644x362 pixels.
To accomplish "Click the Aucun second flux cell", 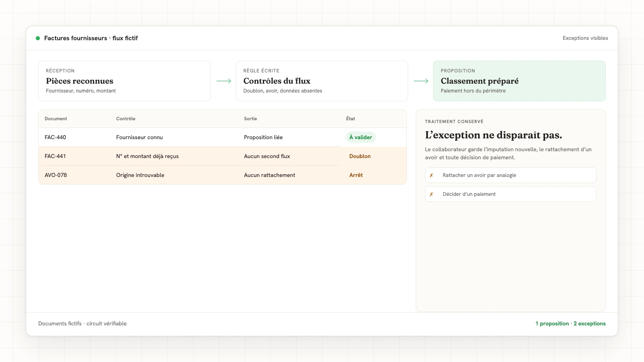I will pos(267,156).
